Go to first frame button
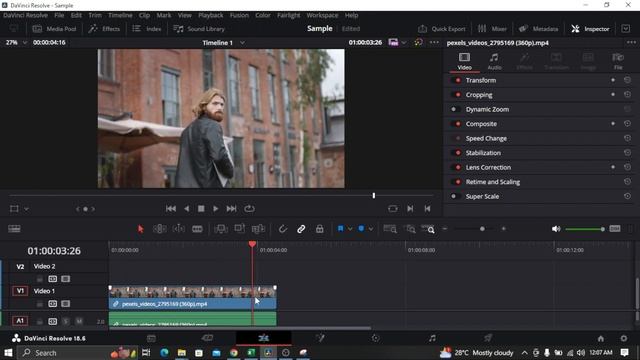The height and width of the screenshot is (360, 640). [x=171, y=209]
